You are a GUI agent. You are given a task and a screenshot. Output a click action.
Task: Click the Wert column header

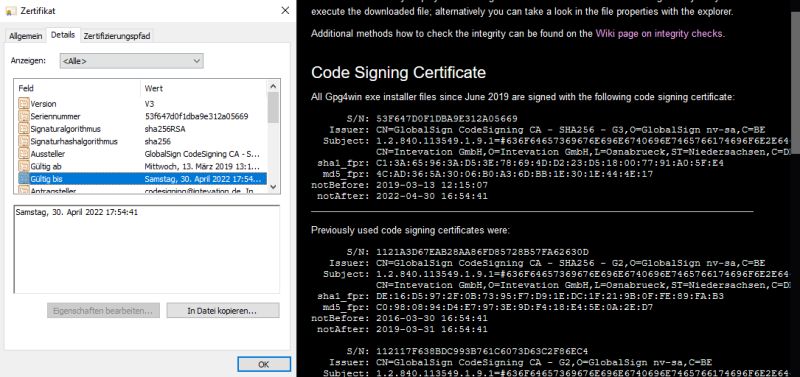(x=154, y=88)
